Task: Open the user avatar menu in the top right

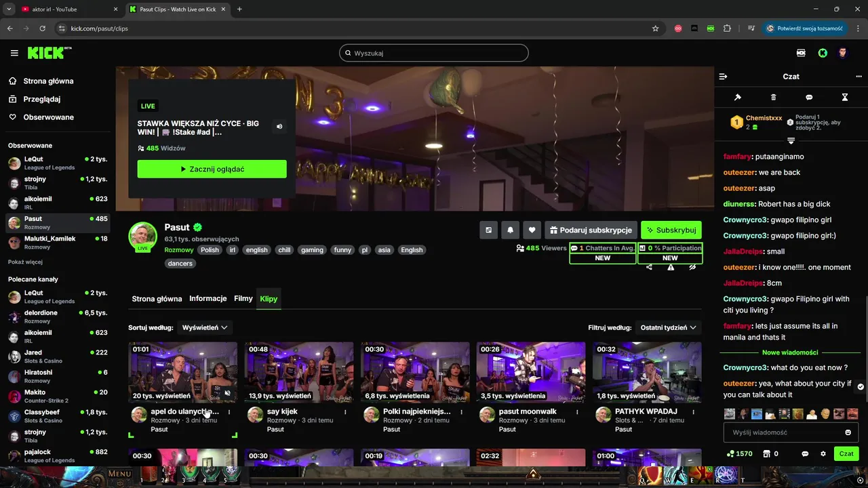Action: tap(843, 53)
